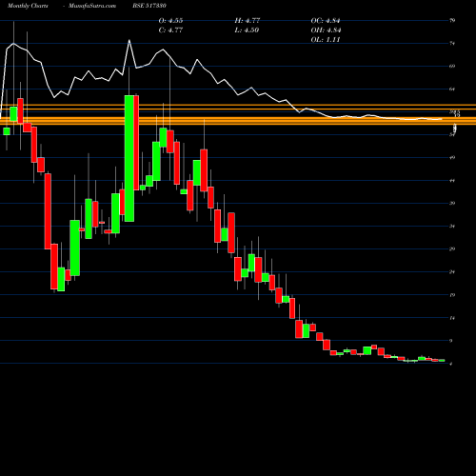The image size is (476, 476).
Task: Click the 19 price axis label
Action: (452, 295)
